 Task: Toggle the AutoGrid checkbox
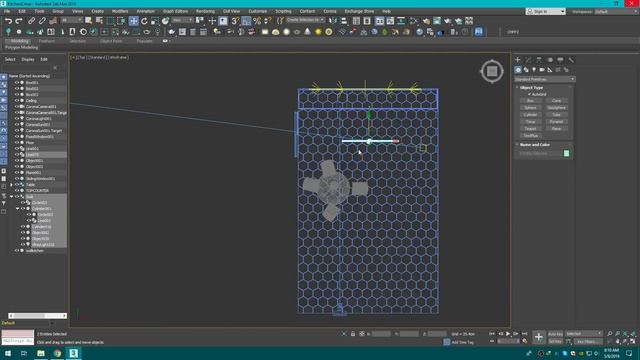tap(529, 94)
